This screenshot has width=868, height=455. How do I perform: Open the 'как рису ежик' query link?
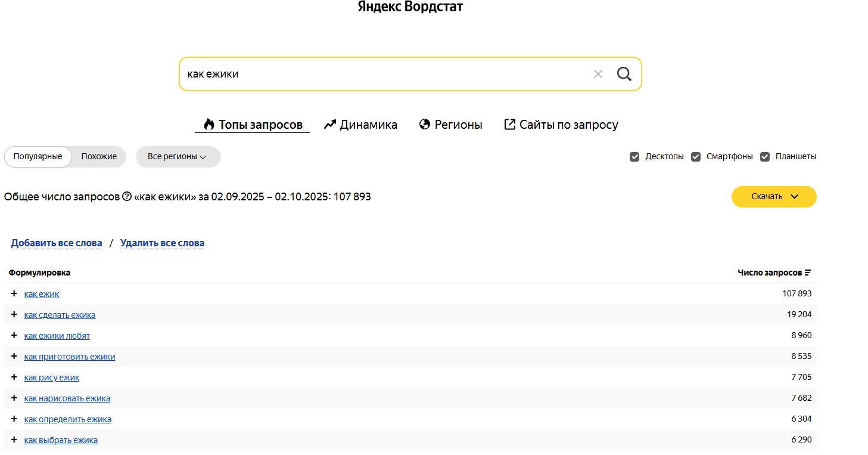pos(52,377)
